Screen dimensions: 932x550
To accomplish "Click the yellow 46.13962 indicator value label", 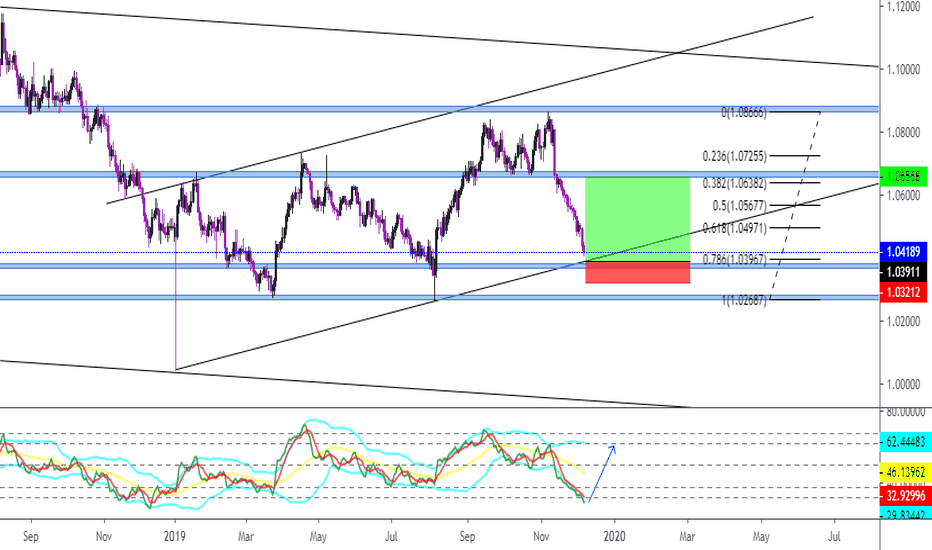I will [x=902, y=468].
